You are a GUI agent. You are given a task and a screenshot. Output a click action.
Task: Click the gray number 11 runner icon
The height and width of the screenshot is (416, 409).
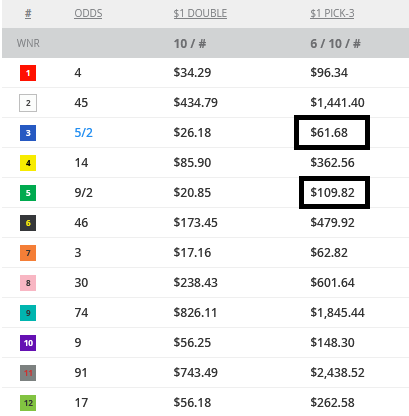(28, 373)
